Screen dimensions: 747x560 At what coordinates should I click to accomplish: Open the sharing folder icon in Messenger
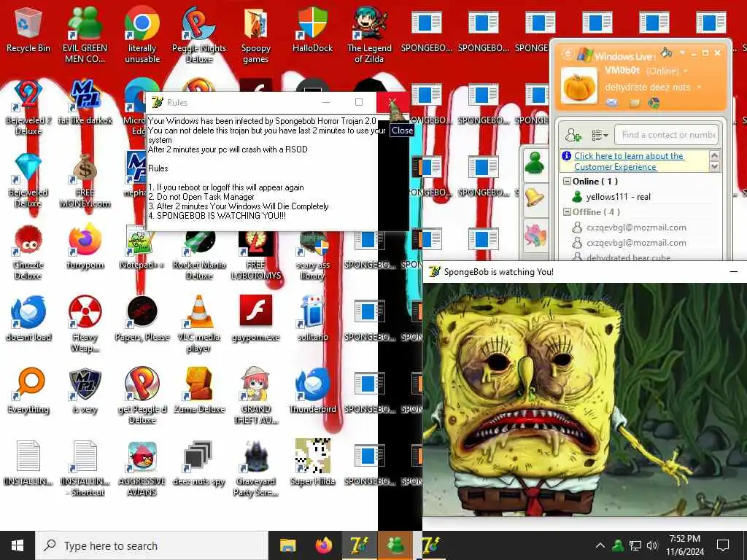(x=634, y=103)
